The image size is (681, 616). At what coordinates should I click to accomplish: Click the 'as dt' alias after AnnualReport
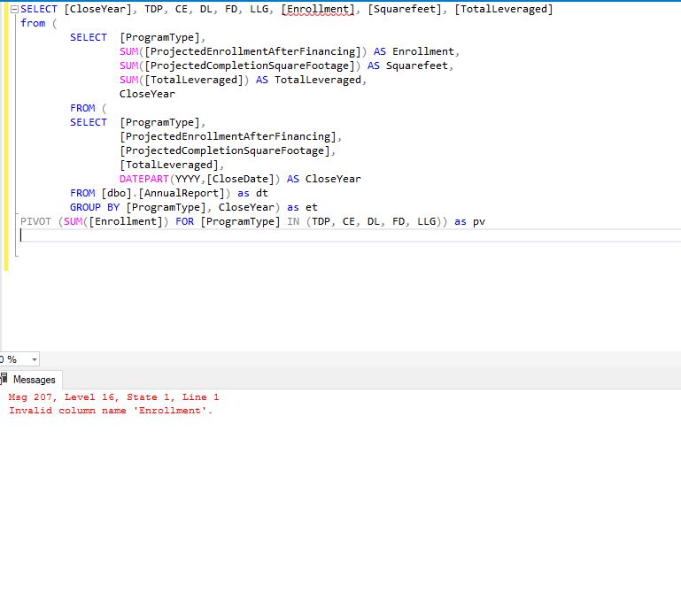(252, 193)
